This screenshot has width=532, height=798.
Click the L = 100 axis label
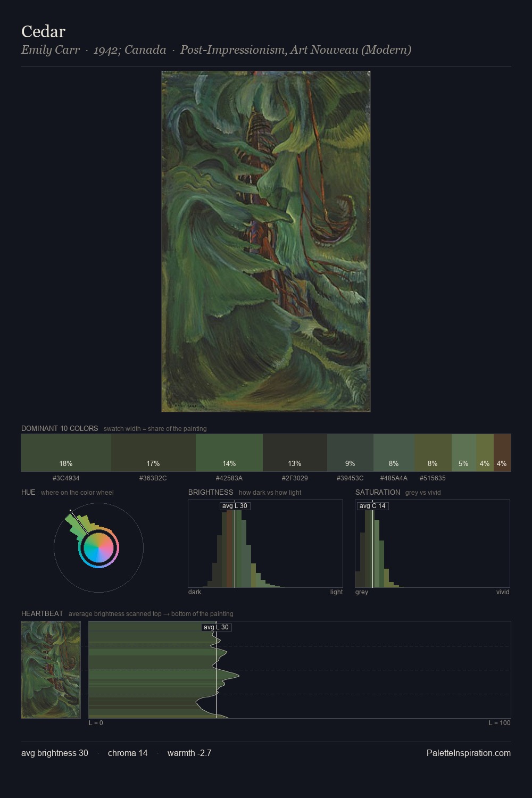500,723
